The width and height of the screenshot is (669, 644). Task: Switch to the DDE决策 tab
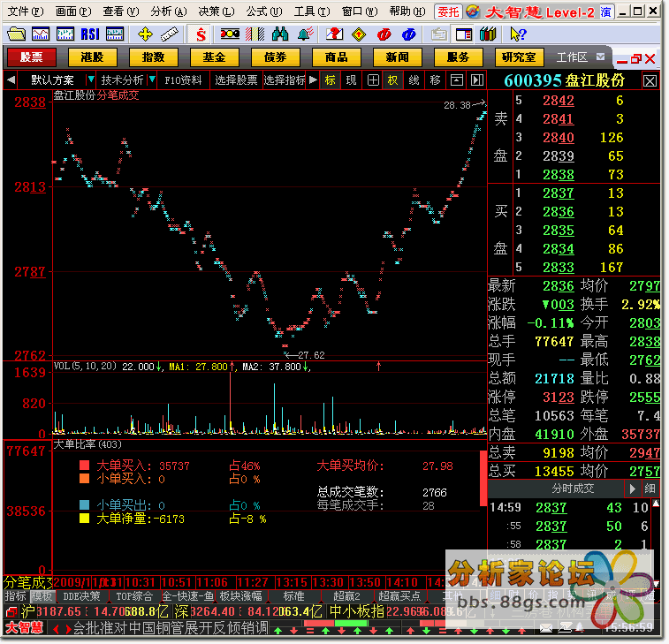(81, 597)
